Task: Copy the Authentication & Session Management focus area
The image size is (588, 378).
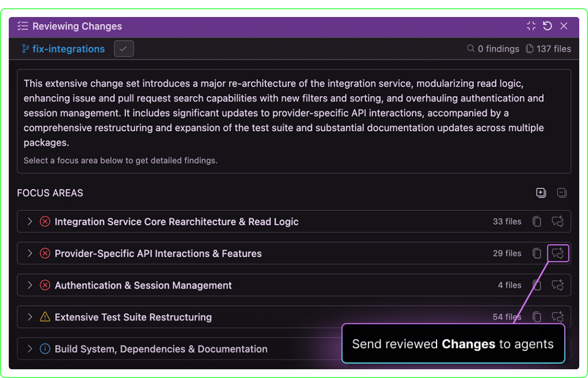Action: (x=537, y=285)
